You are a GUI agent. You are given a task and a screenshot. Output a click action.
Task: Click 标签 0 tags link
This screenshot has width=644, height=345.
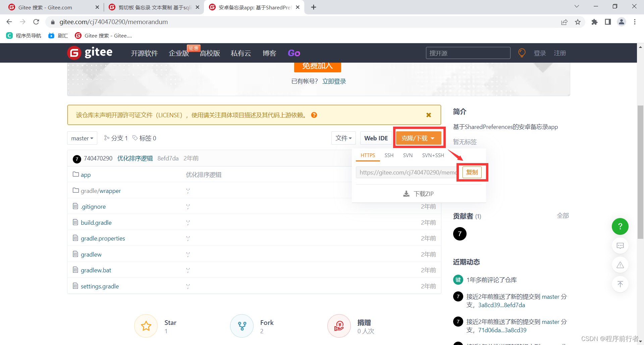[x=144, y=138]
